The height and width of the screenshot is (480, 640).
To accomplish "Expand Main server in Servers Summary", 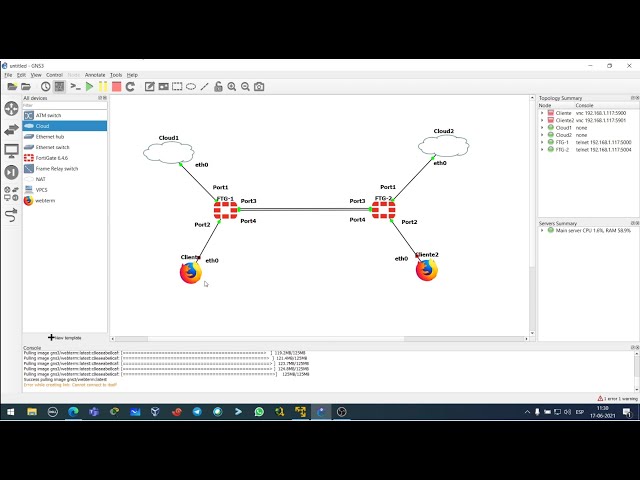I will coord(542,231).
